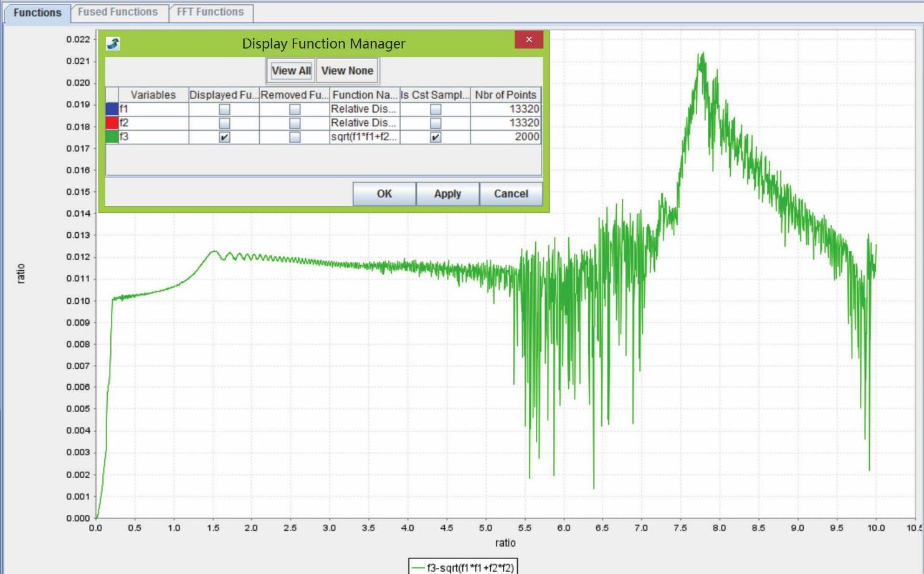The width and height of the screenshot is (924, 574).
Task: Check Is Cst Sampling box for f2
Action: coord(436,123)
